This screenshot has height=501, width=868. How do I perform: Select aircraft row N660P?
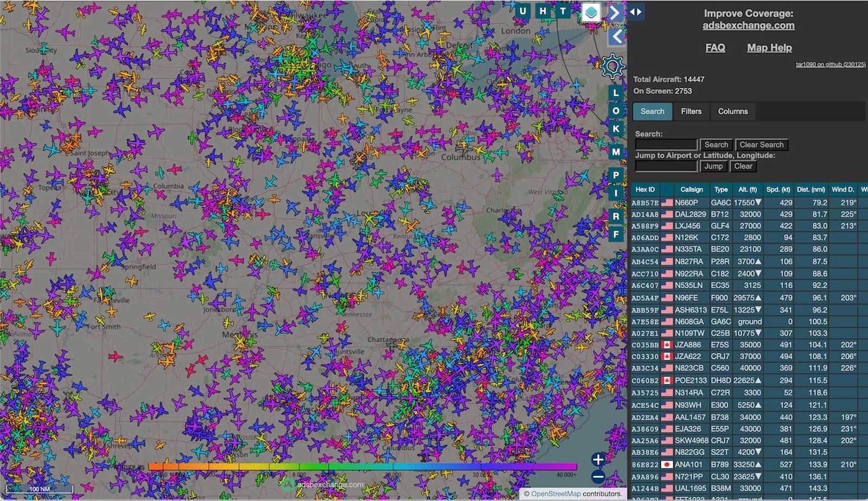tap(749, 202)
